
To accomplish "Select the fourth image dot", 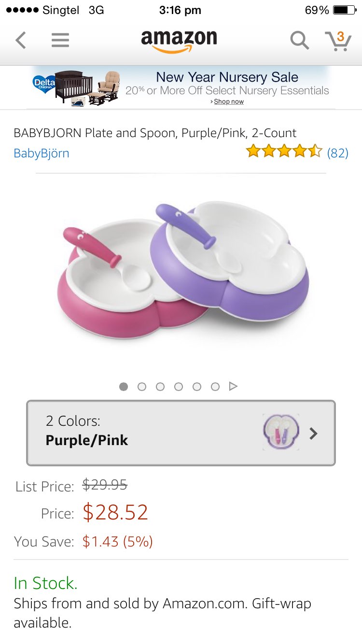I will [x=179, y=386].
